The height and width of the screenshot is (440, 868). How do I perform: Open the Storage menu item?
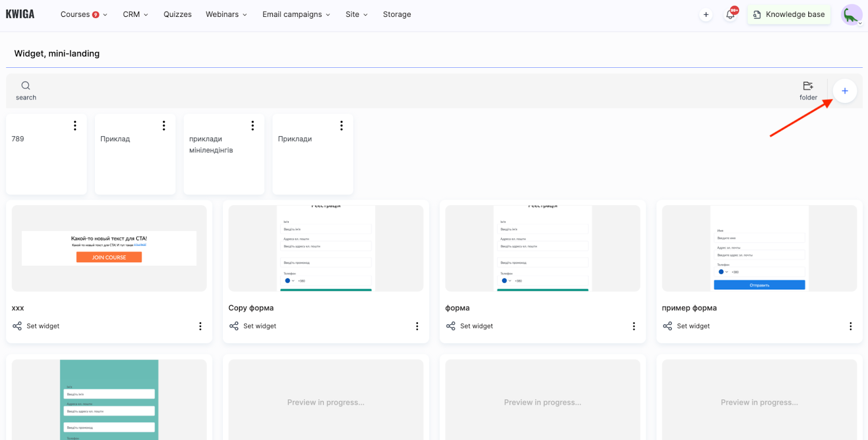tap(397, 15)
